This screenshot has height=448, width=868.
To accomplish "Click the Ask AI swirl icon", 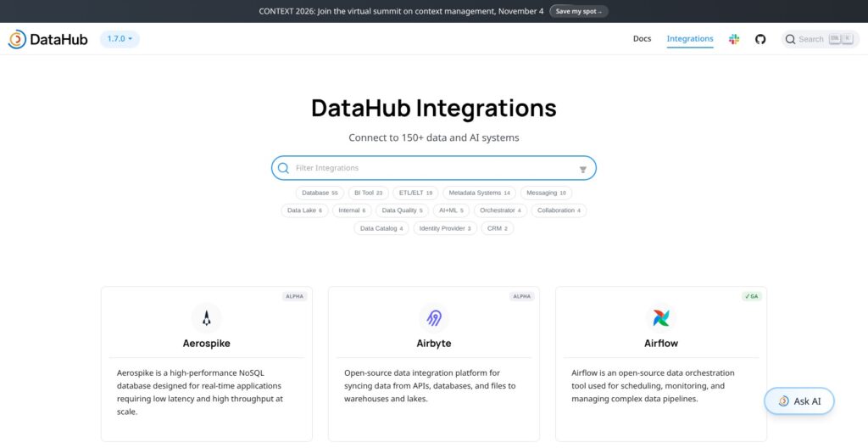I will (x=783, y=400).
